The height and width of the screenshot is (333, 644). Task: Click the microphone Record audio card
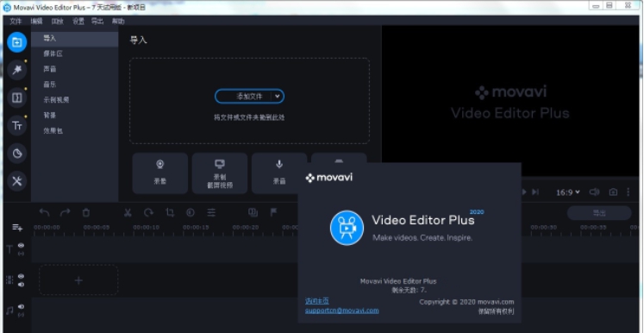pos(279,173)
